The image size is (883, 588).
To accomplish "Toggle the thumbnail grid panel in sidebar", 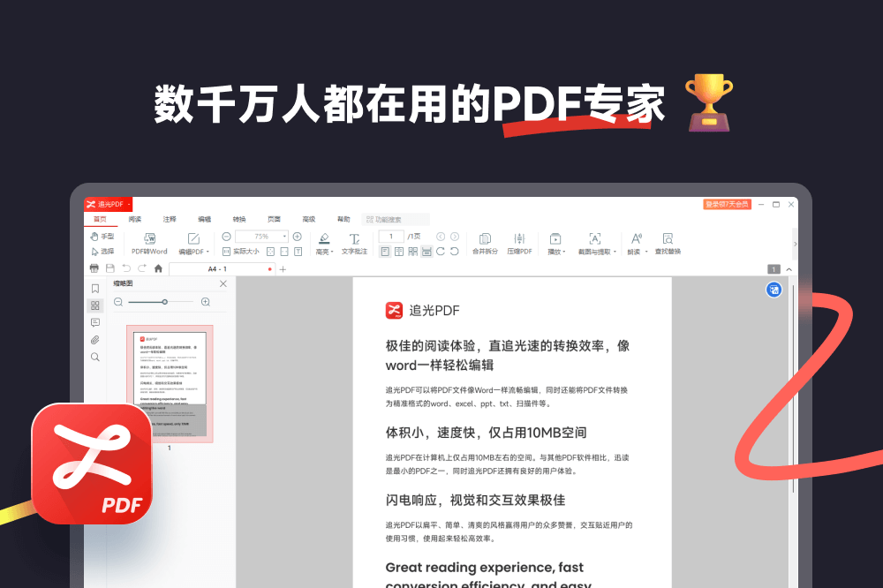I will pyautogui.click(x=95, y=305).
